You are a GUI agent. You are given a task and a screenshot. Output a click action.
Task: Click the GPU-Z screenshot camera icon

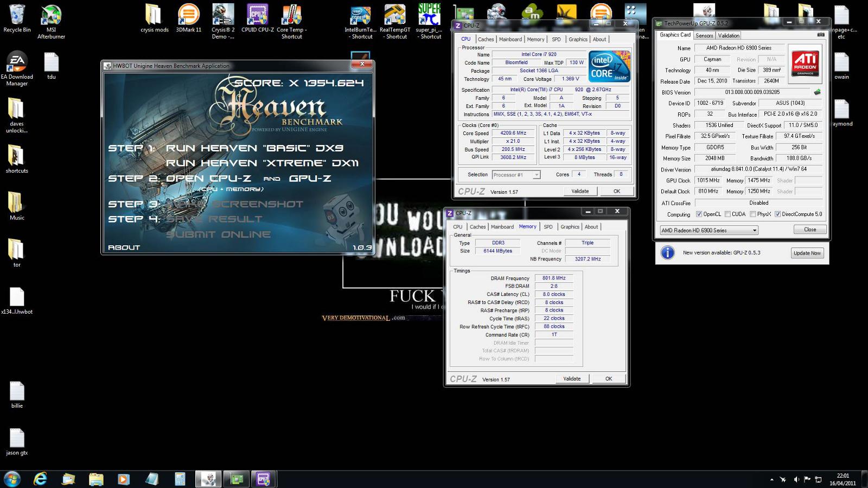point(821,35)
